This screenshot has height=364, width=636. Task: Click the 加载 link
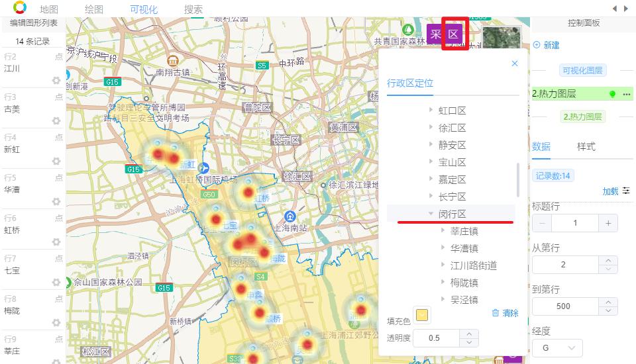pyautogui.click(x=610, y=191)
